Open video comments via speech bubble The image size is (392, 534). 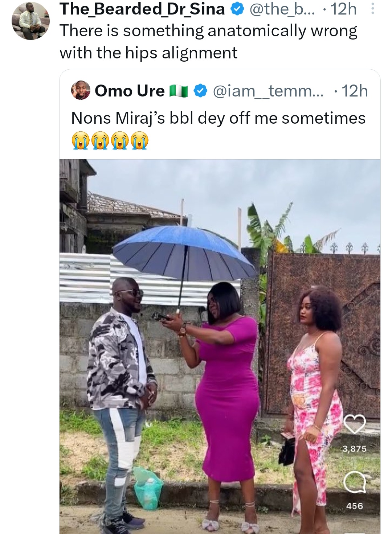coord(354,483)
